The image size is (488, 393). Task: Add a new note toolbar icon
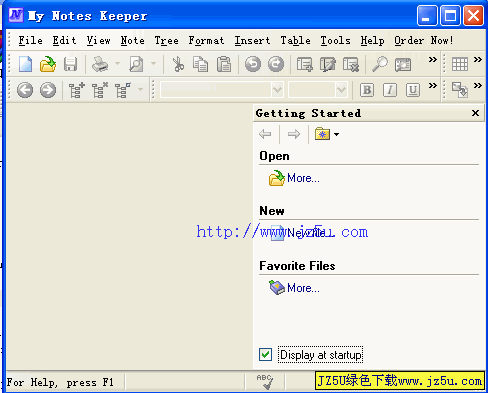(x=305, y=64)
